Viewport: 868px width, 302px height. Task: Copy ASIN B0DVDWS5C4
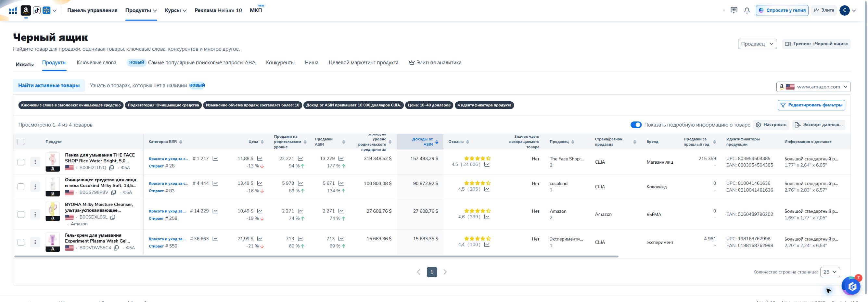click(116, 248)
